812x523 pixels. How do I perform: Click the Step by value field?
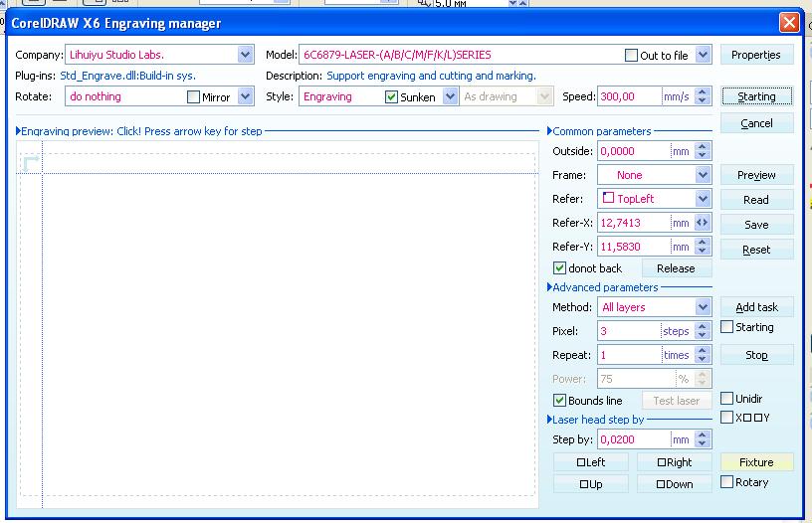coord(634,439)
